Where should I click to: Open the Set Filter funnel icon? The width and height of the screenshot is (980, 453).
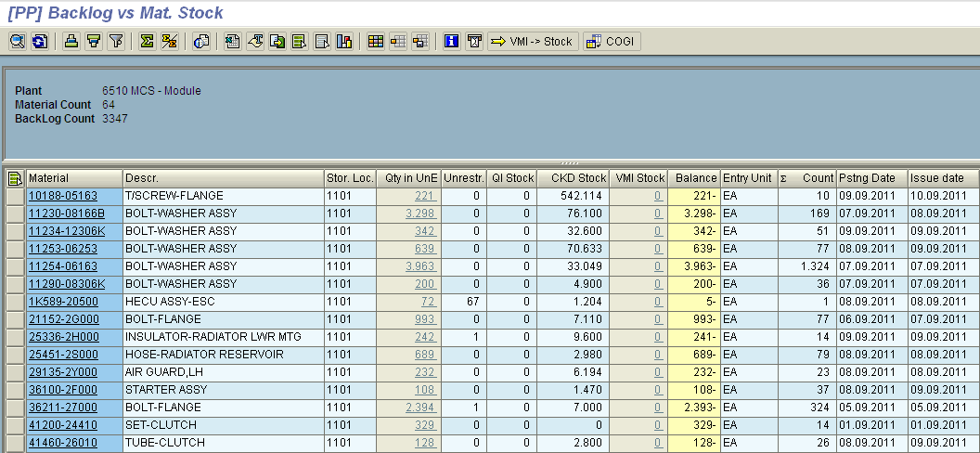(x=116, y=41)
